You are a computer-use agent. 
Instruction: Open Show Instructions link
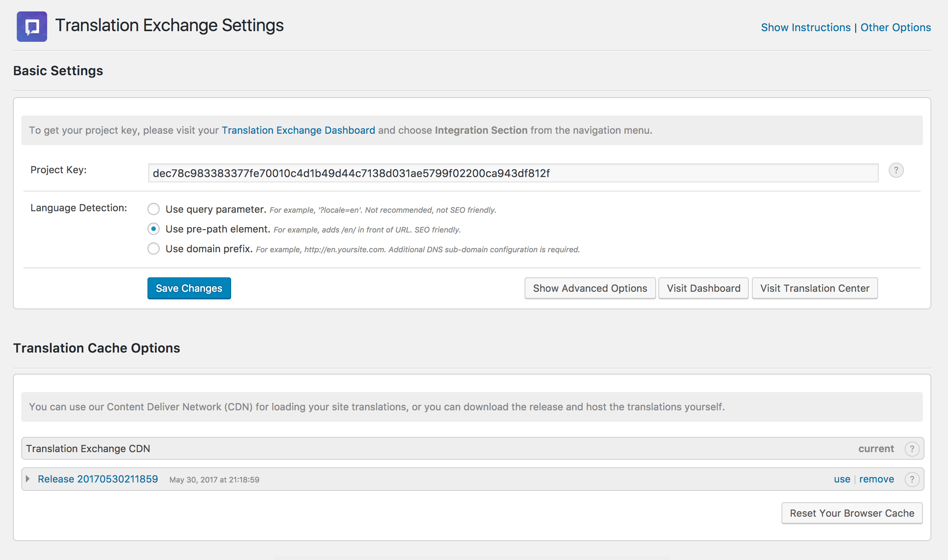(806, 27)
